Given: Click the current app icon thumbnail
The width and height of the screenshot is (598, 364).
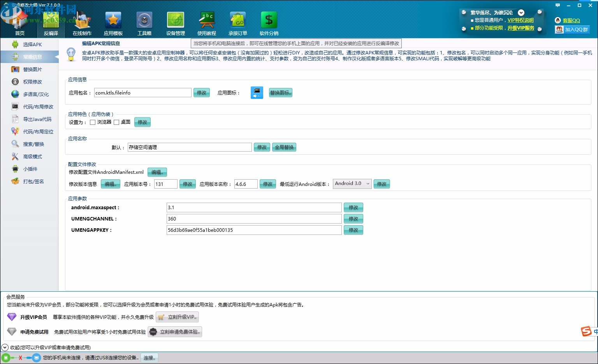Looking at the screenshot, I should [257, 93].
